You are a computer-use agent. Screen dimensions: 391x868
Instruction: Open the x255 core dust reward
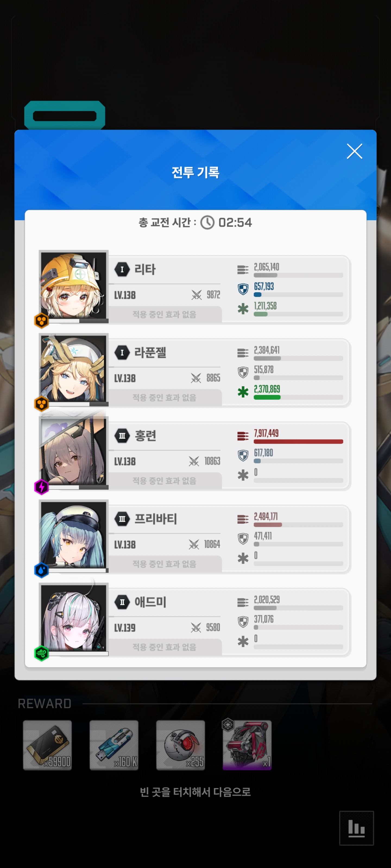[181, 745]
